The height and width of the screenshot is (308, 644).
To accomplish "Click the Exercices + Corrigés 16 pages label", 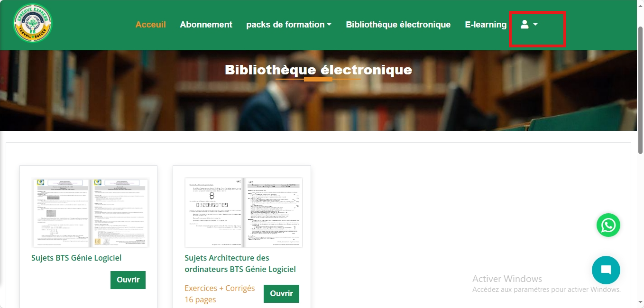I will [x=220, y=294].
